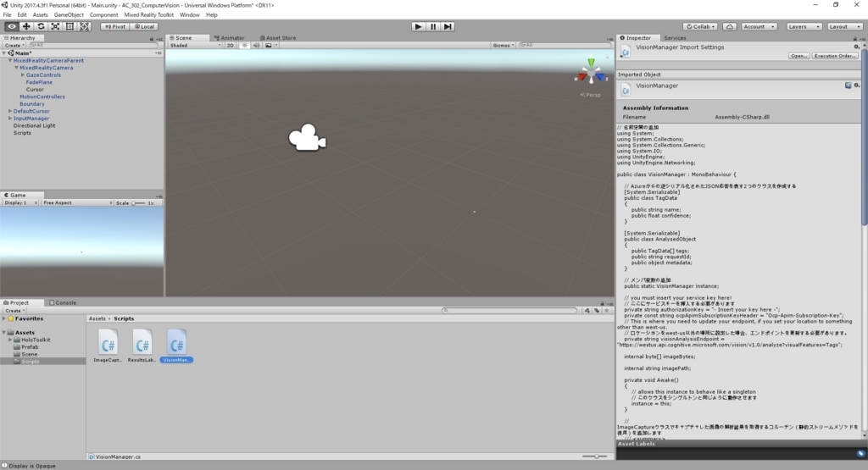
Task: Select the ImageCapture script asset
Action: pos(108,346)
